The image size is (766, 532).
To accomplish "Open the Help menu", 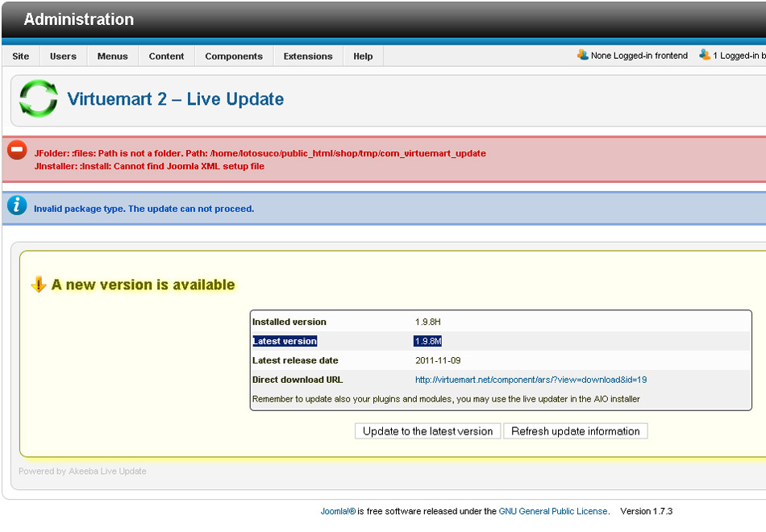I will [363, 56].
